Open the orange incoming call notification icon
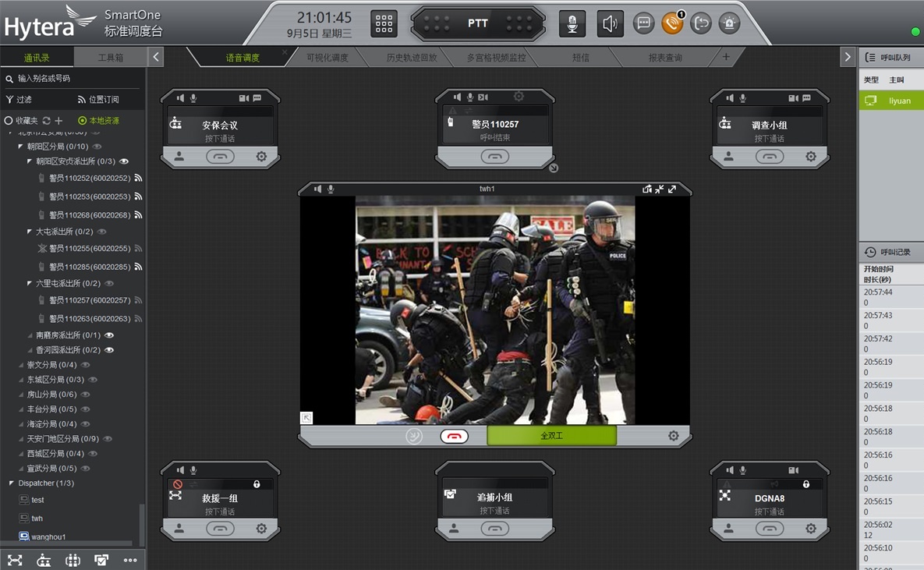The image size is (924, 570). coord(672,23)
